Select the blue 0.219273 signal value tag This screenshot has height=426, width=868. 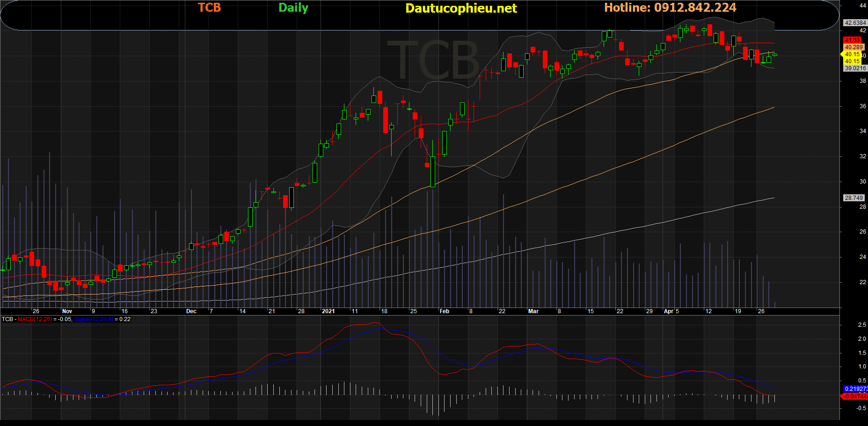click(x=855, y=389)
